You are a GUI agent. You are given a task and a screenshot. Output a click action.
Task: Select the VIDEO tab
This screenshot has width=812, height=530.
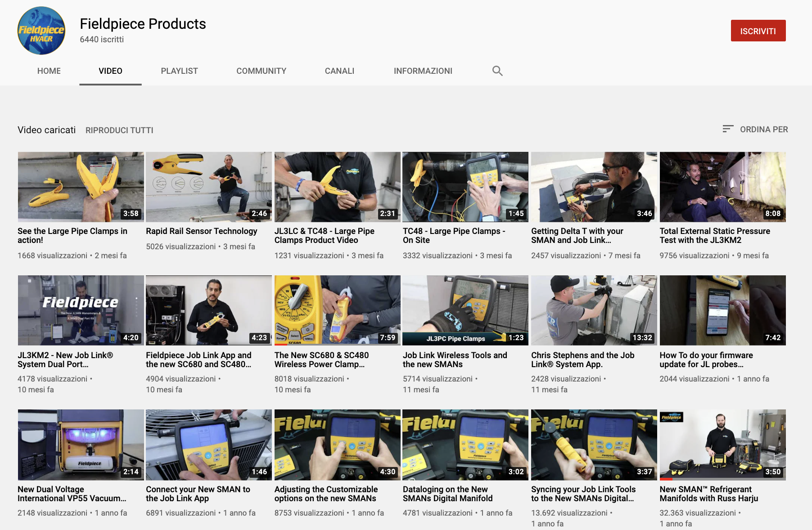[110, 71]
